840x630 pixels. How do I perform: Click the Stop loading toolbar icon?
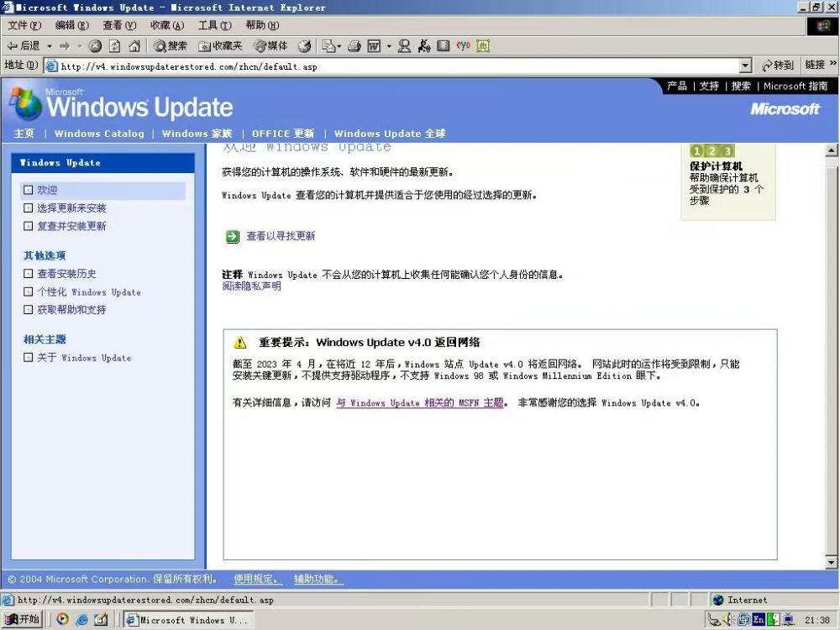click(95, 46)
